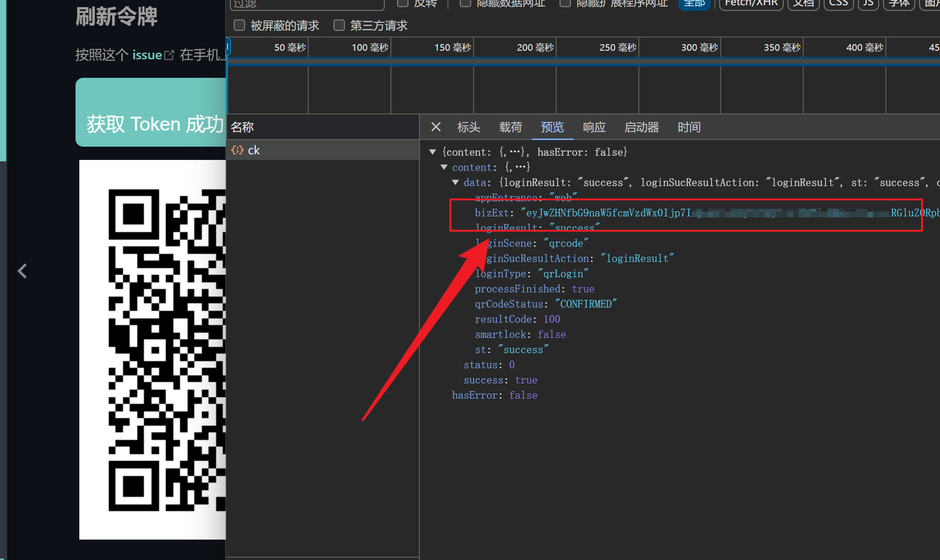Click the bizExt value string

point(730,213)
